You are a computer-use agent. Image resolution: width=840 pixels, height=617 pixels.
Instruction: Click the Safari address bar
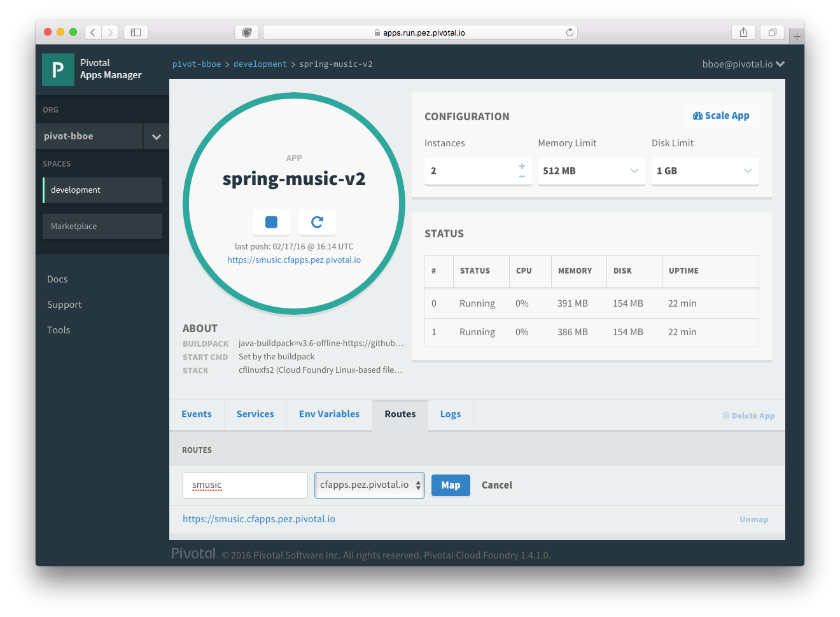click(420, 32)
